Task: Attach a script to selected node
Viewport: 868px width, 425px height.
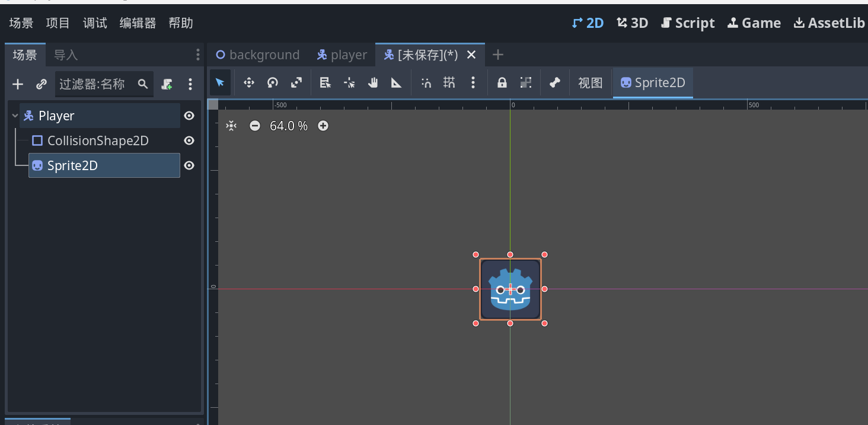Action: (167, 84)
